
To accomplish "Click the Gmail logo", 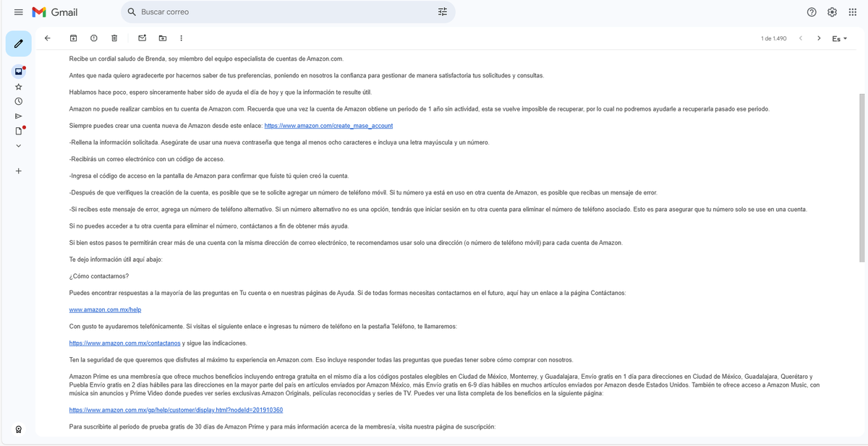I will coord(55,12).
